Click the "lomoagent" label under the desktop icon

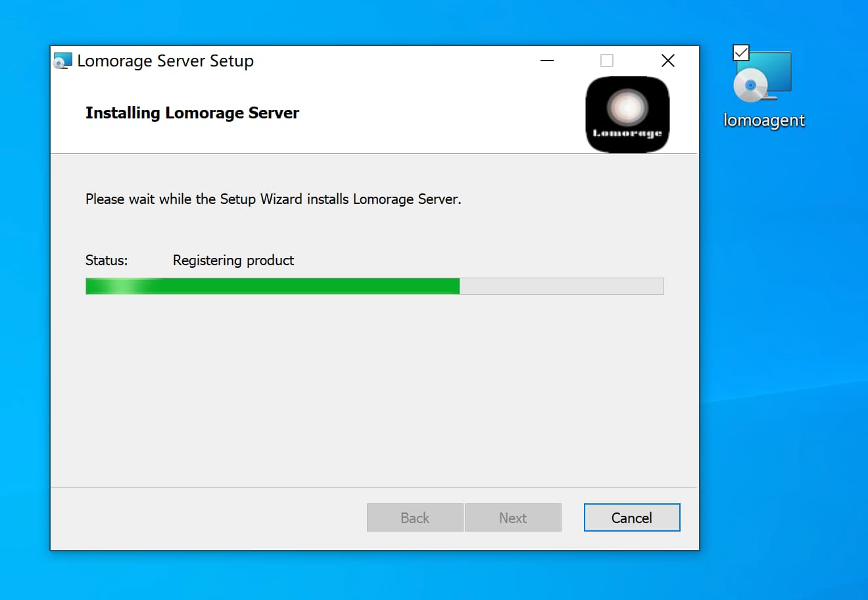click(763, 120)
